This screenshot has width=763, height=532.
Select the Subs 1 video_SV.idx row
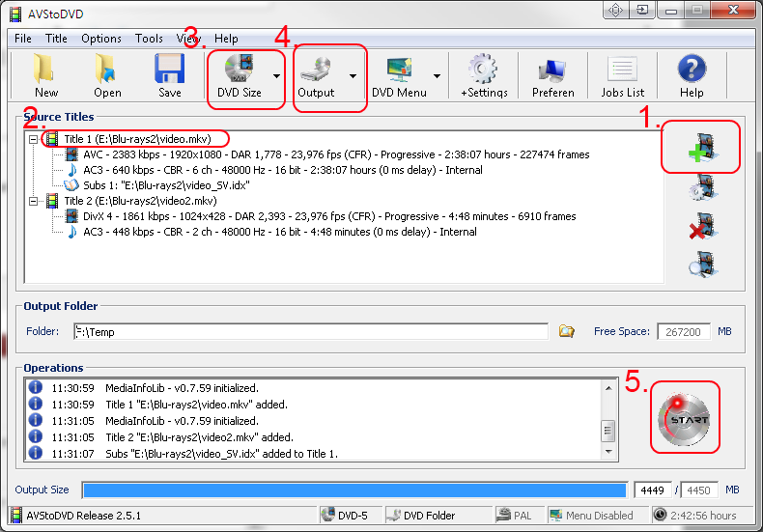pyautogui.click(x=166, y=185)
